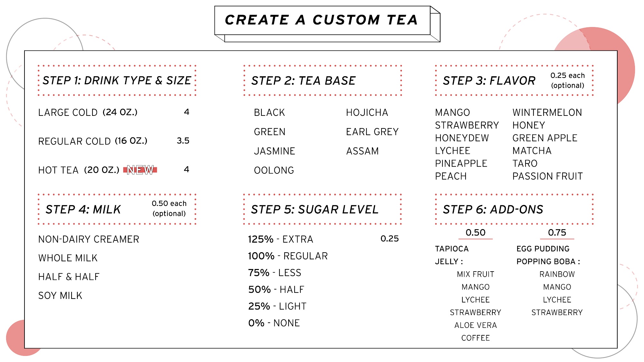Select Wintermelon flavor
The width and height of the screenshot is (644, 362).
click(547, 113)
